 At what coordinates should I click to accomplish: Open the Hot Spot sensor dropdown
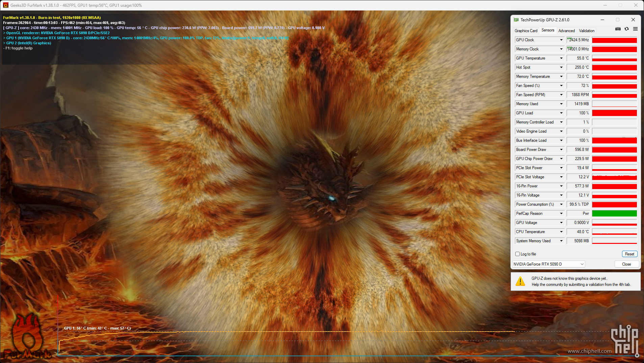(x=561, y=67)
